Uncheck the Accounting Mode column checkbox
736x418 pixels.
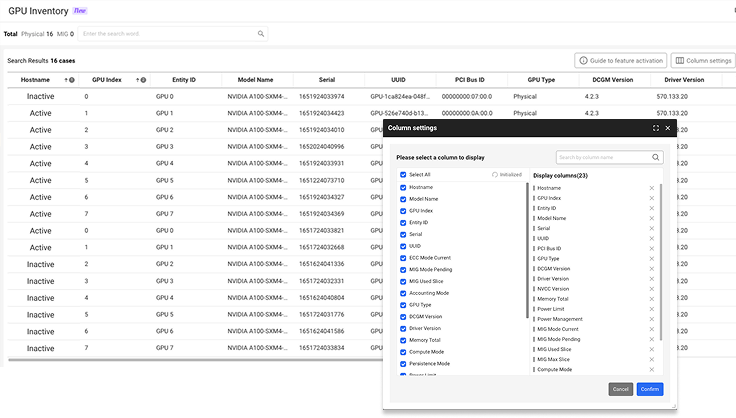coord(403,293)
